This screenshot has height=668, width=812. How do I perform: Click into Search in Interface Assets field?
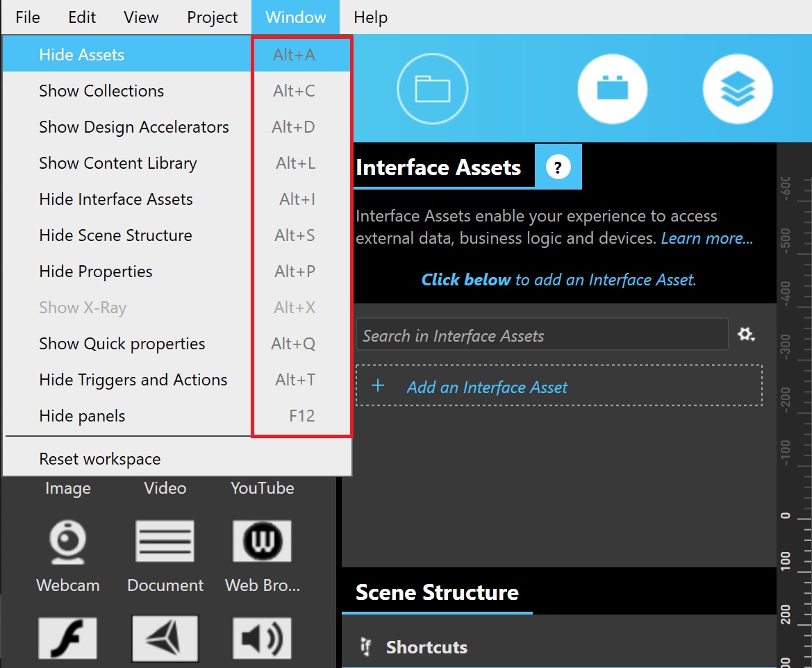(542, 335)
